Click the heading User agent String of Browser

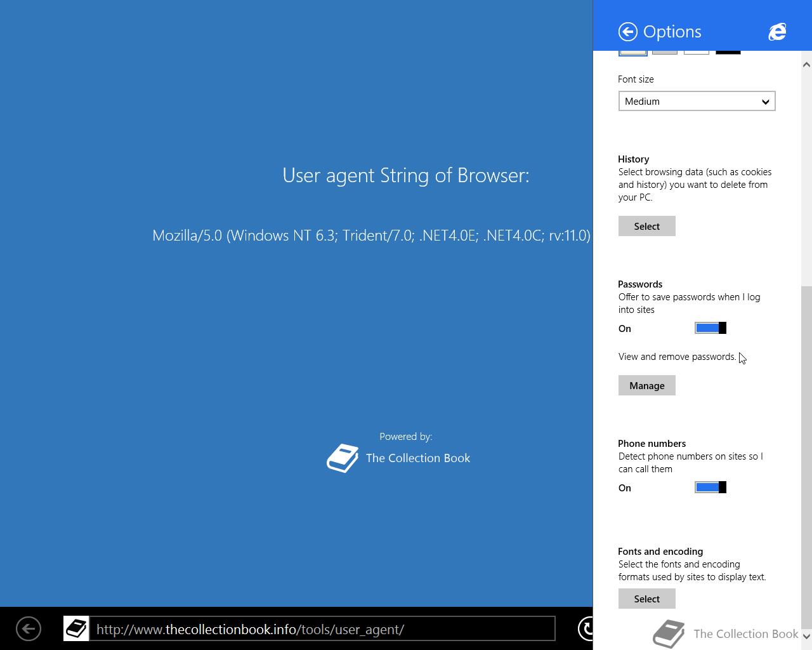click(406, 175)
